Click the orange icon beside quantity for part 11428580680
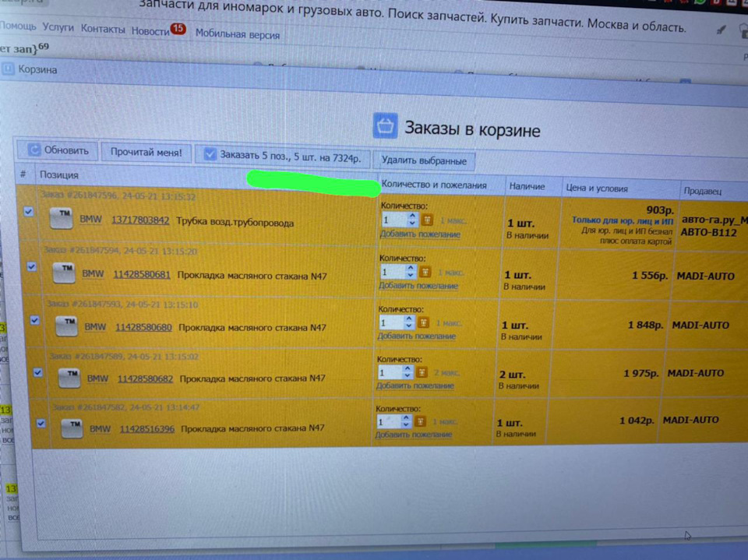The height and width of the screenshot is (560, 748). click(x=423, y=322)
